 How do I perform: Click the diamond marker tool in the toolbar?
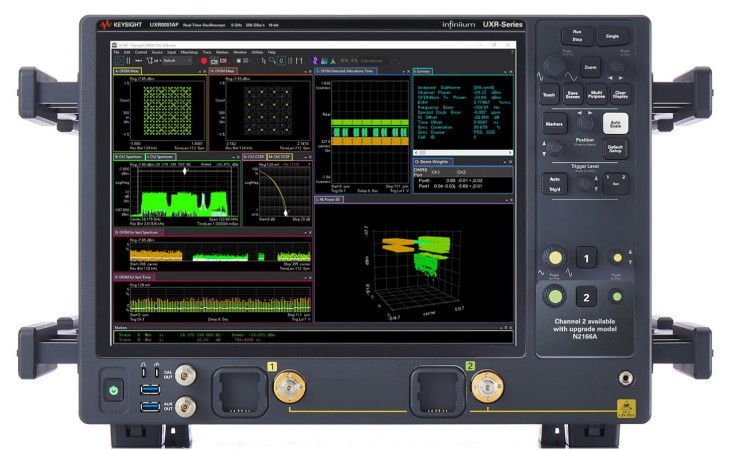tap(282, 61)
